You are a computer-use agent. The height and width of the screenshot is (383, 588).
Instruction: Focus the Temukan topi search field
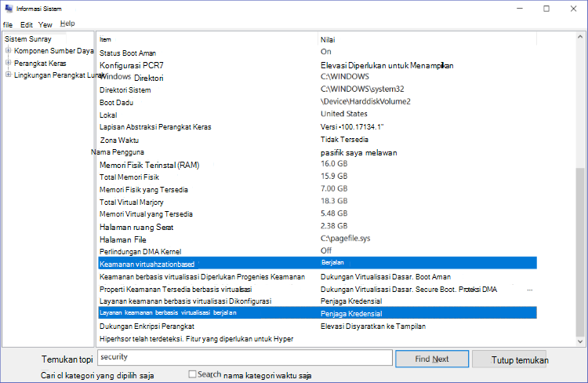245,357
